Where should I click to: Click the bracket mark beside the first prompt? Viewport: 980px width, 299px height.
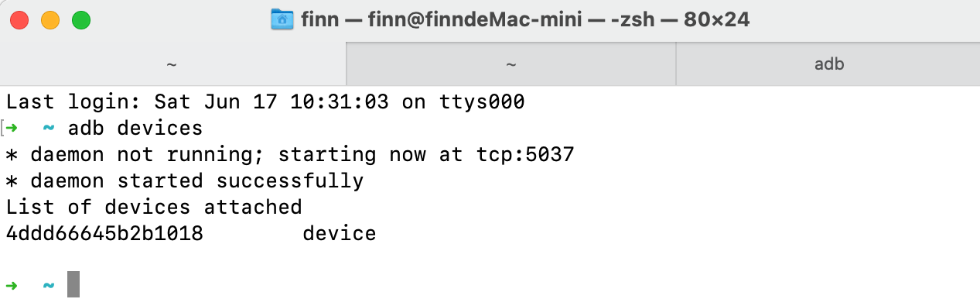[3, 127]
